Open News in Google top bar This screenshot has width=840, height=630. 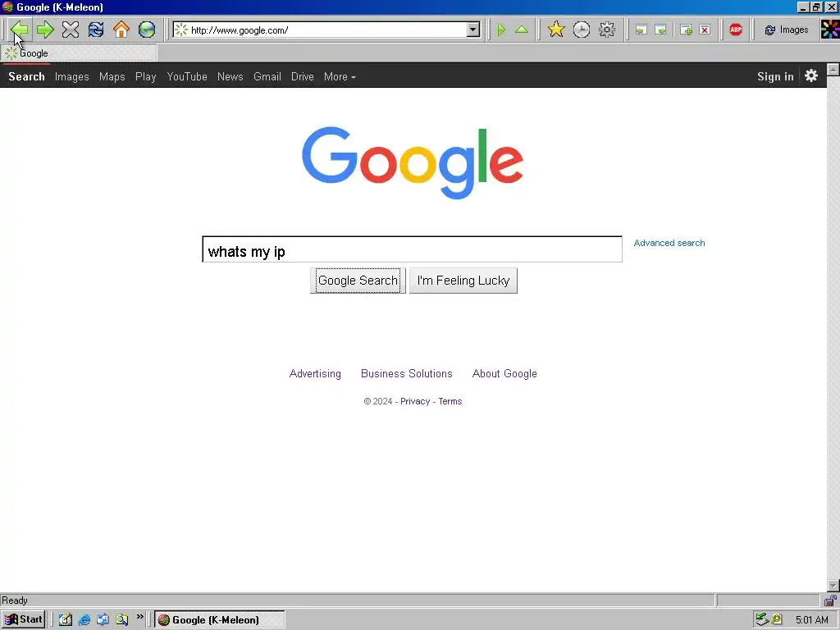231,76
